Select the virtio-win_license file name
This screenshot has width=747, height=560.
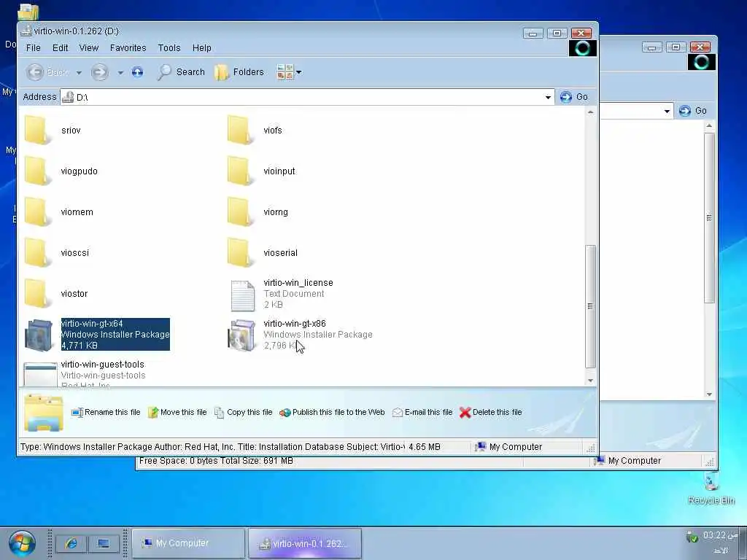point(298,283)
